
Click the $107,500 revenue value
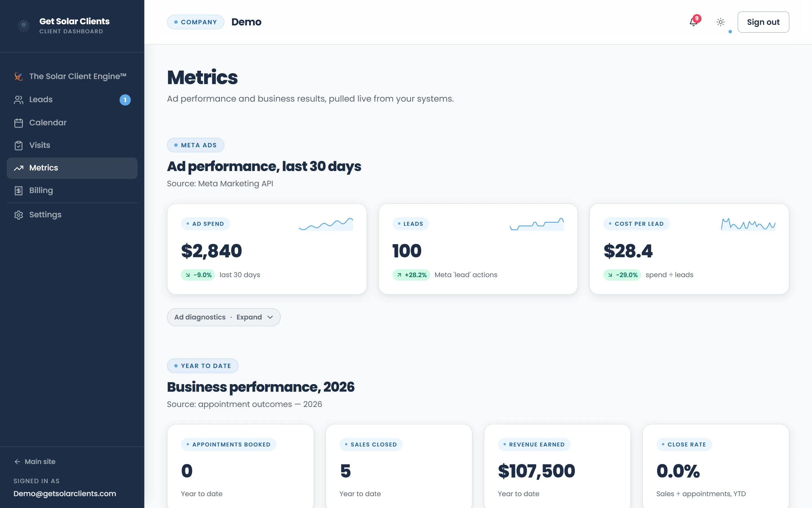(537, 471)
